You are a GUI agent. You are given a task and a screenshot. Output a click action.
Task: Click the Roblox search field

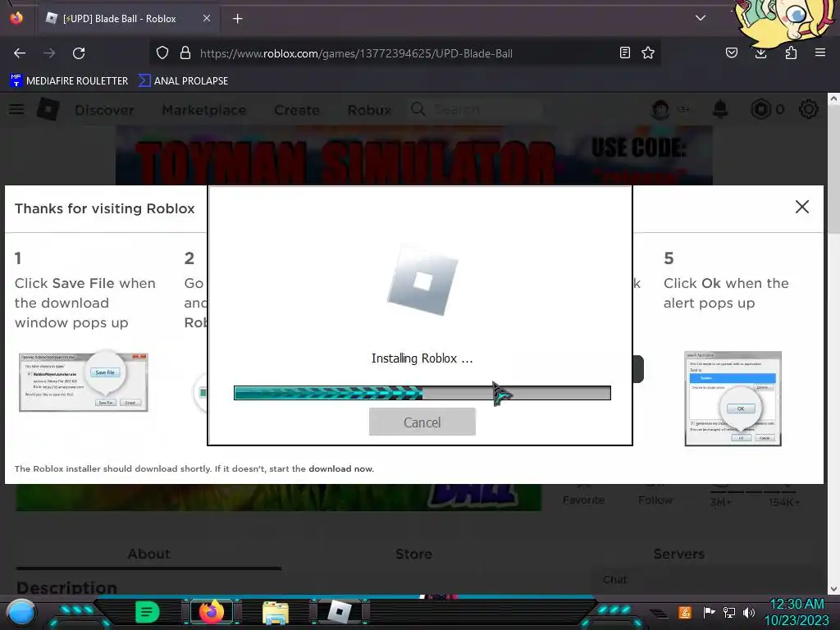(x=477, y=109)
